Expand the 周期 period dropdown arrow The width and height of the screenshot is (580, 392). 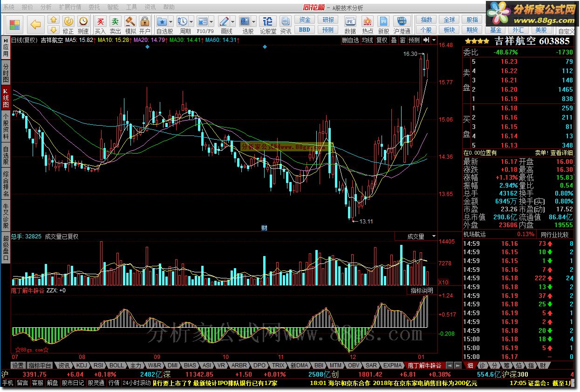coord(191,21)
